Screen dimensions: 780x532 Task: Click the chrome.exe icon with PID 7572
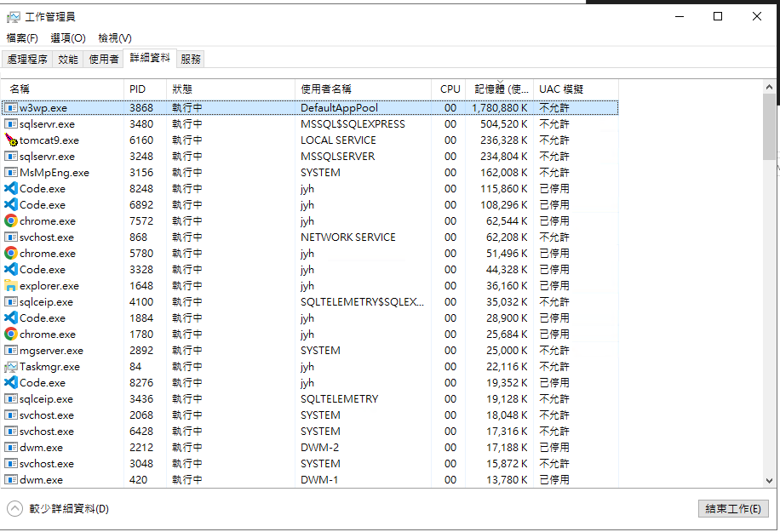point(11,221)
